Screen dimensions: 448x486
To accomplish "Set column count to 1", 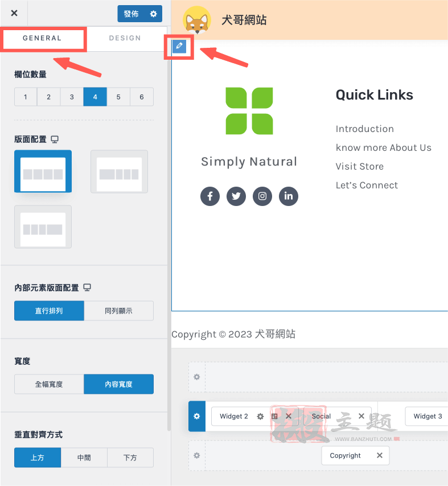I will pos(26,97).
